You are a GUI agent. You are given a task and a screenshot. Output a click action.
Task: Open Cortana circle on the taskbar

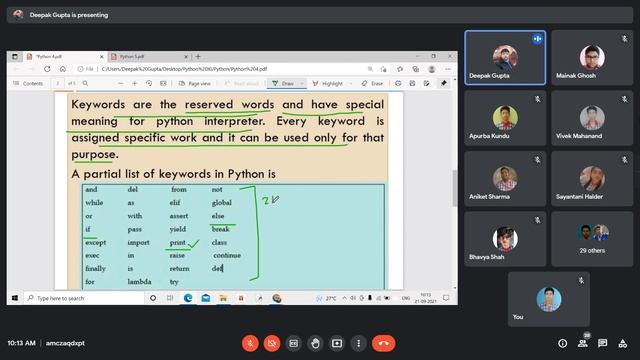(153, 298)
